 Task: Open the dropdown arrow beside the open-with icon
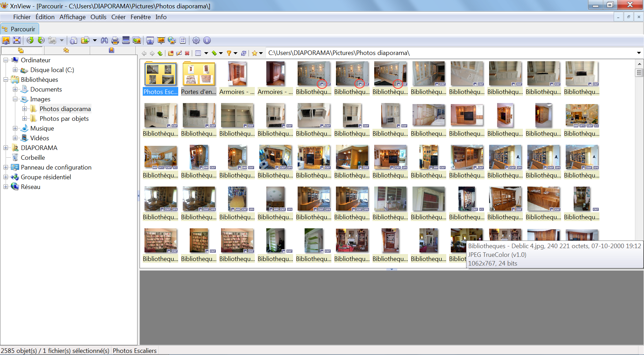click(95, 40)
